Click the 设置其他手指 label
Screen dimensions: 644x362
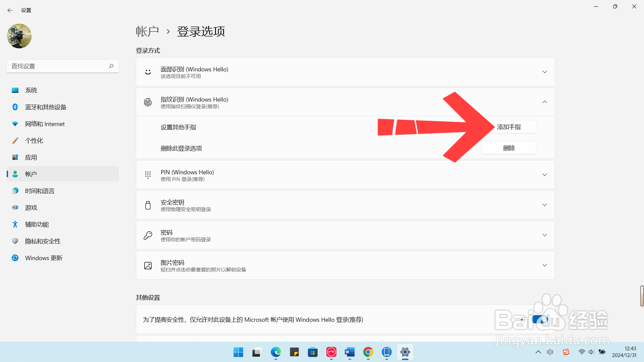pyautogui.click(x=178, y=127)
